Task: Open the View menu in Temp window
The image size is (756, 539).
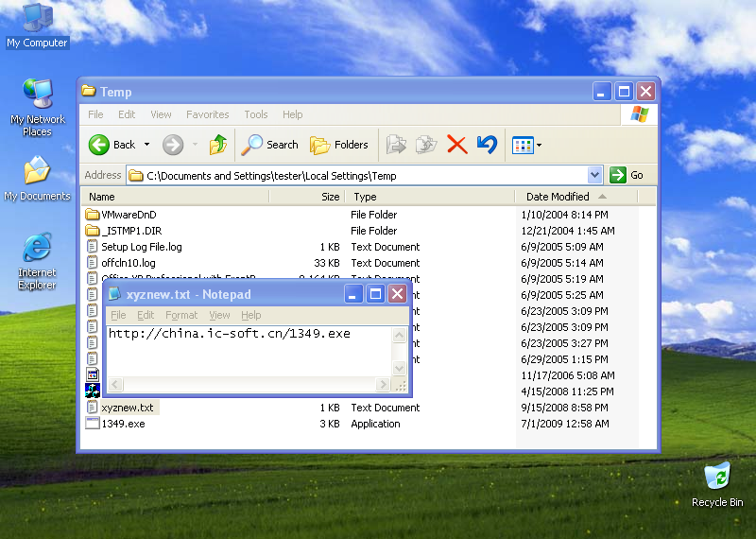Action: click(161, 114)
